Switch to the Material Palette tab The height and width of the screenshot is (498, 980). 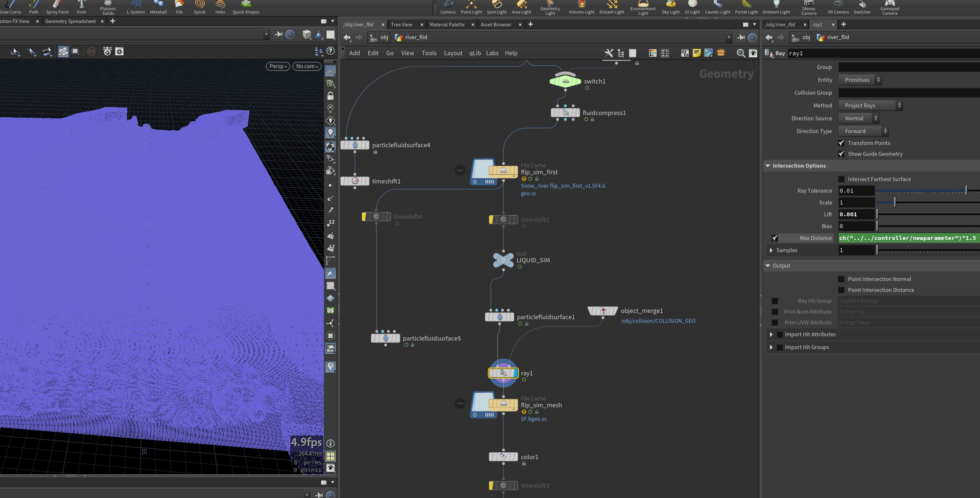[x=447, y=24]
